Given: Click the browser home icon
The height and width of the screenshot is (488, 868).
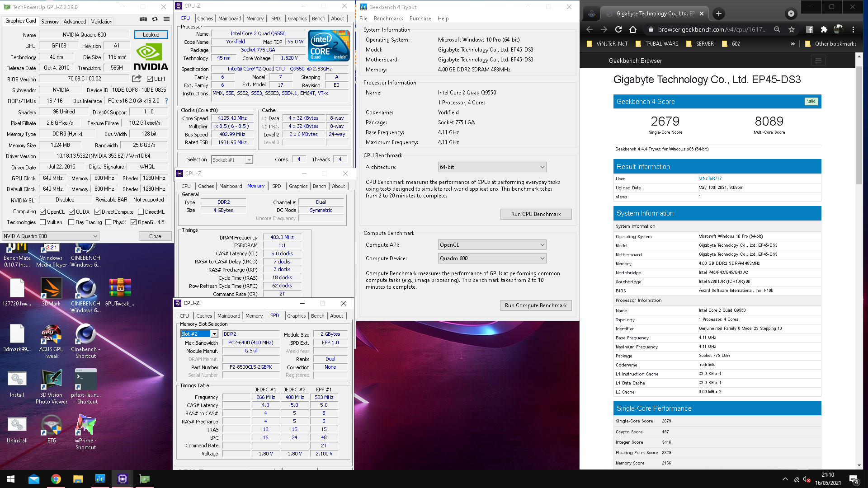Looking at the screenshot, I should pos(633,29).
